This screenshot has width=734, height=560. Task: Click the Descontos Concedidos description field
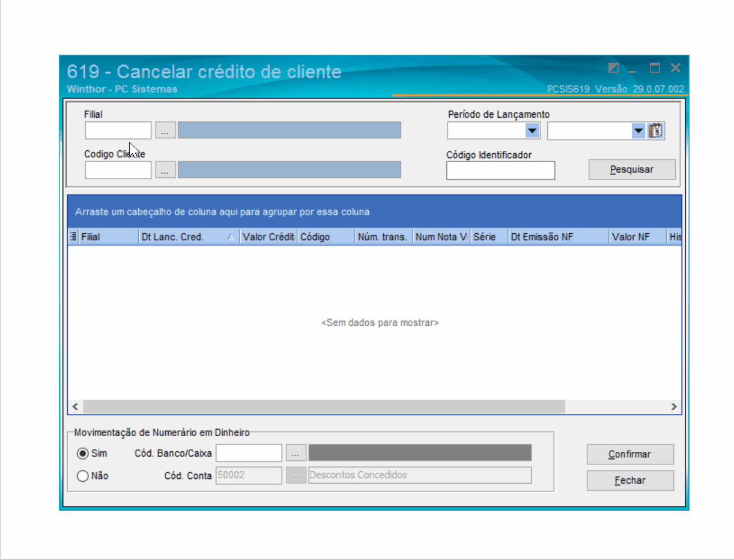(x=420, y=475)
